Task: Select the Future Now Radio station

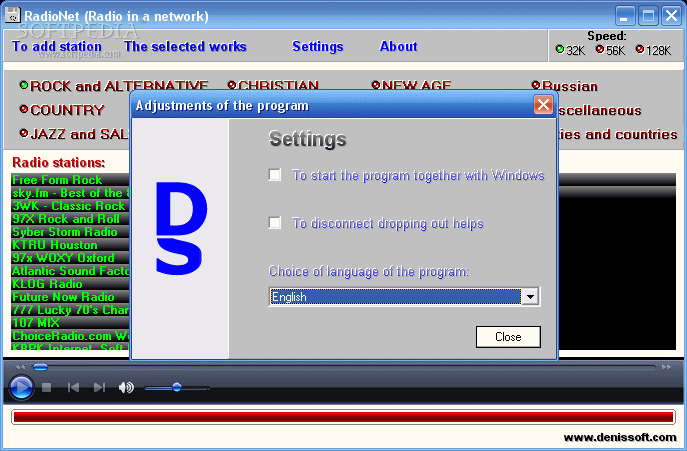Action: click(x=71, y=297)
